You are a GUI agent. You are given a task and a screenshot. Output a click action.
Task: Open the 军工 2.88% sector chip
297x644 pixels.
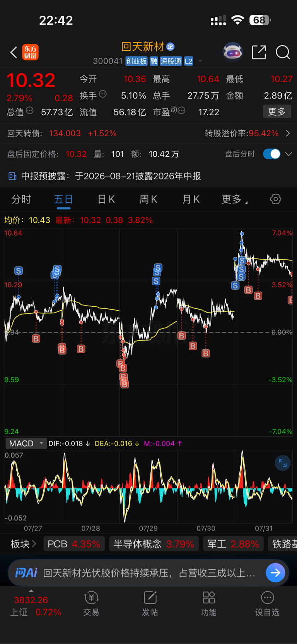(x=233, y=544)
